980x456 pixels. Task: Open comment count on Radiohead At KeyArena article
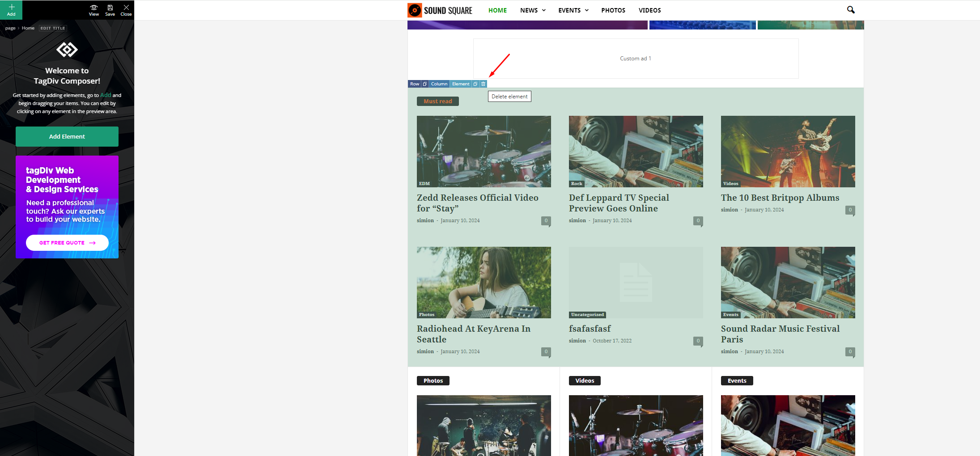[546, 351]
